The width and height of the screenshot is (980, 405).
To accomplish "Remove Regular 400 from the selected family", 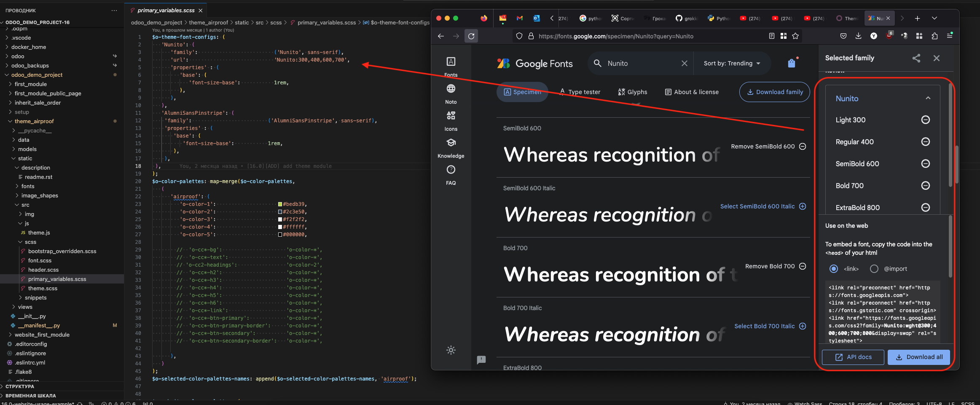I will [x=926, y=142].
